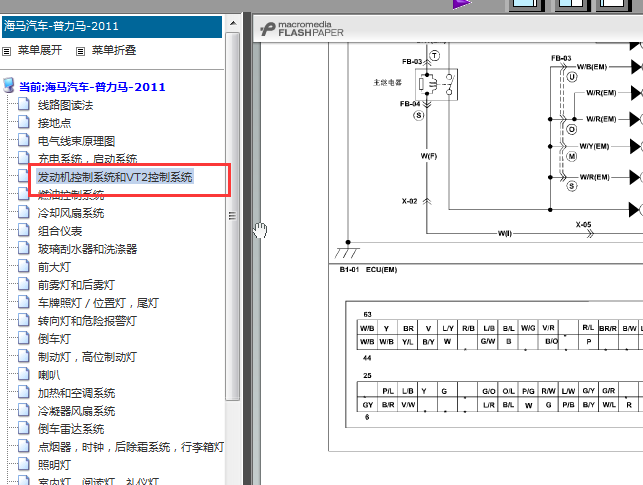Open 充电系统，启动系统 entry

point(87,158)
